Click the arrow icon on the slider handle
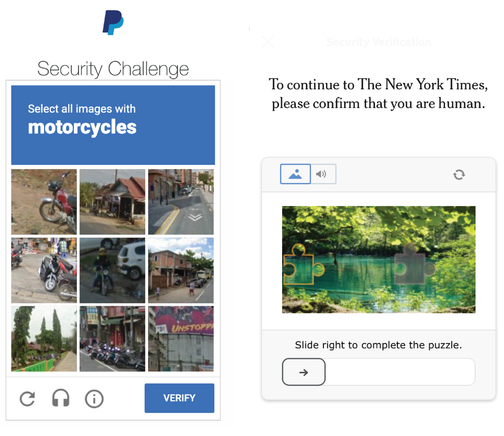Viewport: 504px width, 436px height. (x=304, y=372)
